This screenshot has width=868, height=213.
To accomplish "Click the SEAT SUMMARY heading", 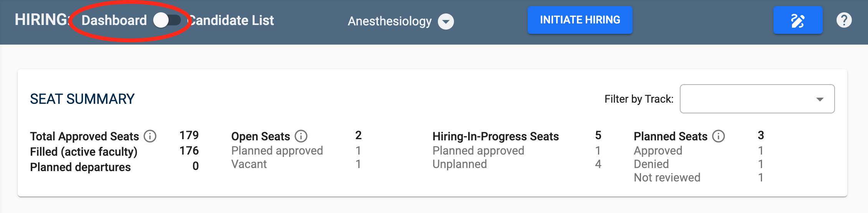I will (82, 99).
